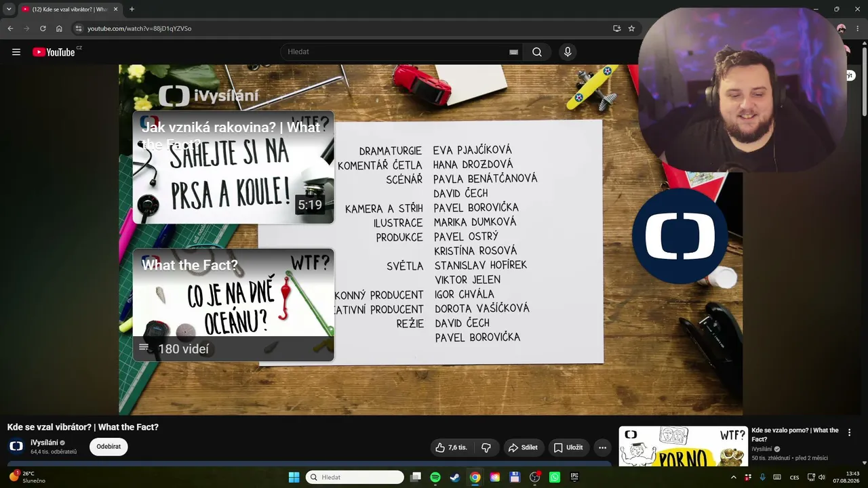Open the YouTube guide hamburger menu
The image size is (868, 488).
[16, 52]
